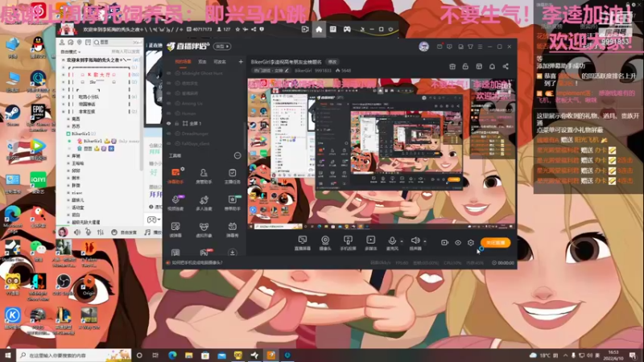Click the shop icon above the preview
The height and width of the screenshot is (362, 644).
point(452,67)
